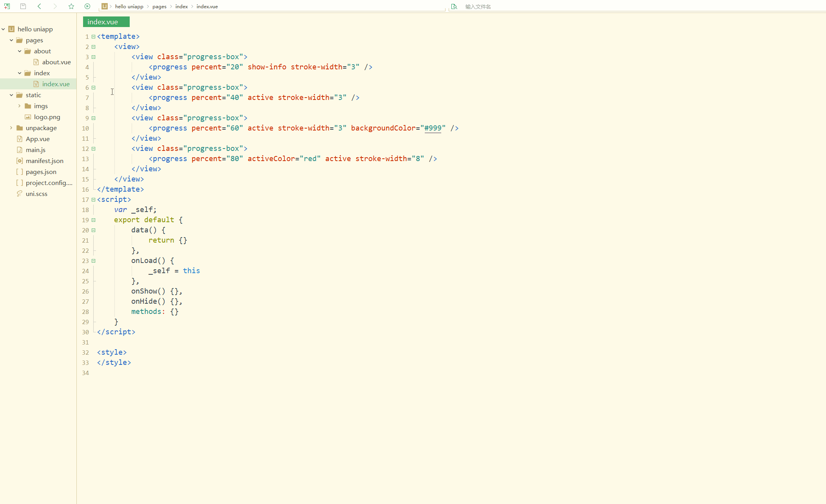
Task: Click the "methods" text on line 28
Action: (x=146, y=312)
